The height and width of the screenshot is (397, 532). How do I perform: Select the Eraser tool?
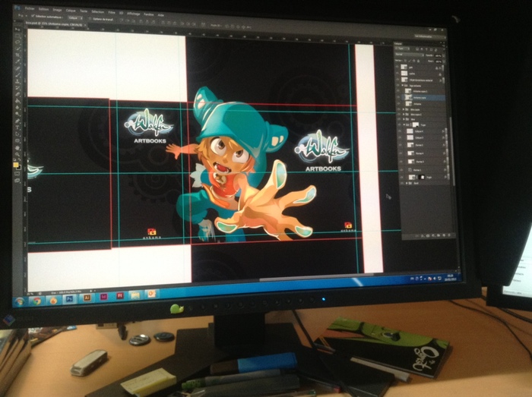[17, 94]
